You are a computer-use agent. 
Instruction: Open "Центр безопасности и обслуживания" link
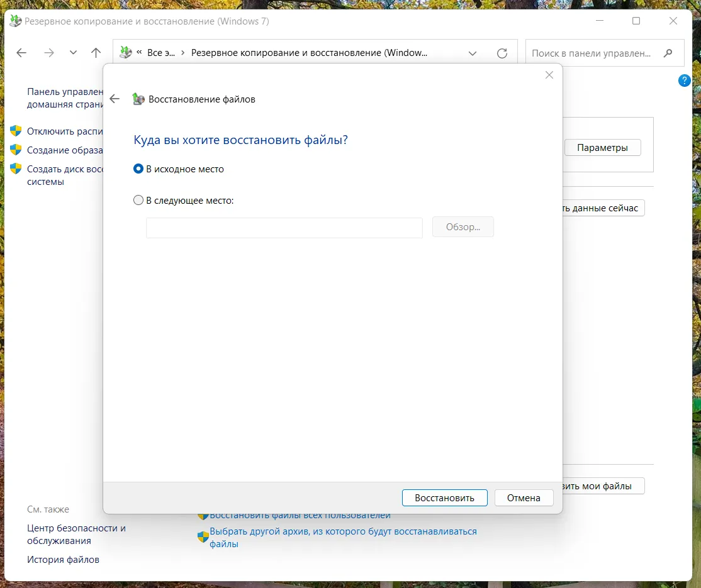(x=76, y=535)
